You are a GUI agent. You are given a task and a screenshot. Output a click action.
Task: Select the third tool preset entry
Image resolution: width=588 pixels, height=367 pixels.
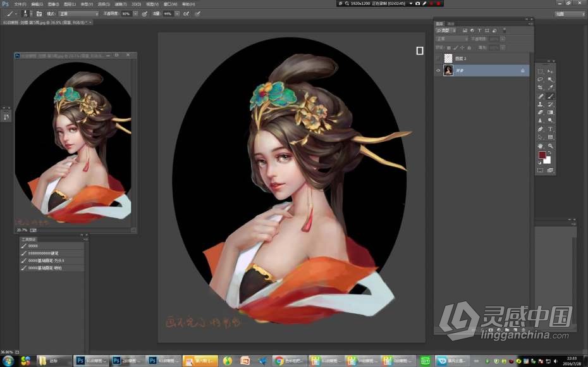pyautogui.click(x=52, y=261)
